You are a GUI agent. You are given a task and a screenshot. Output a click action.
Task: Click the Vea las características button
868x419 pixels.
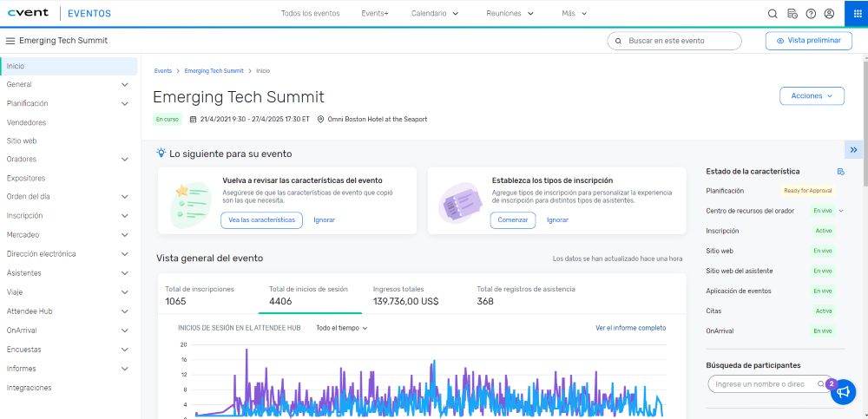261,220
